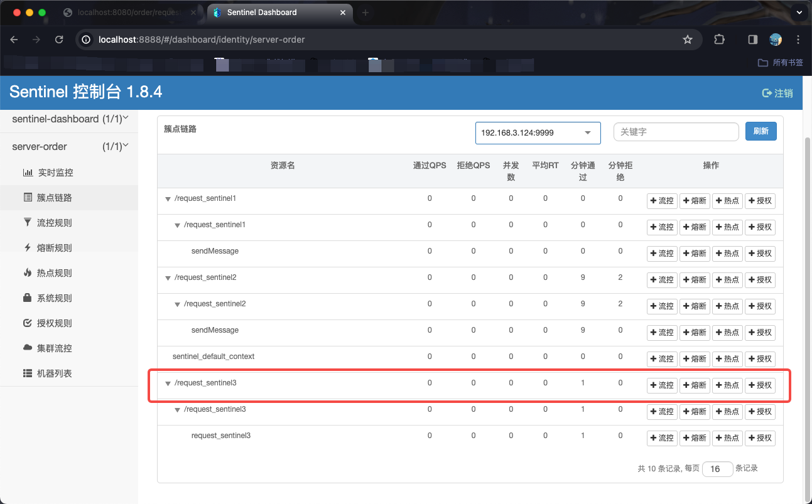The image size is (812, 504).
Task: Open 机器列表 machine list page
Action: 48,373
